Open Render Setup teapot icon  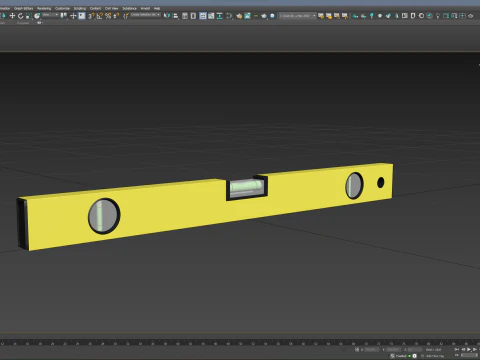(239, 16)
